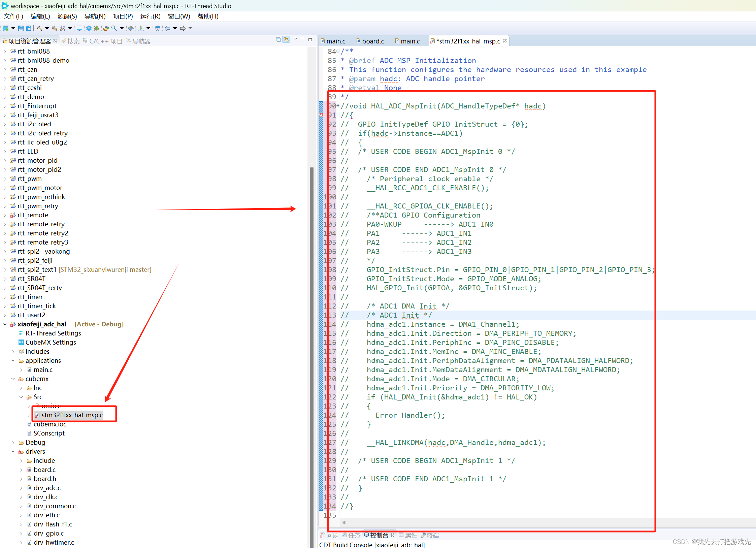Open CubeMX Settings in xiaofeiji_adc_hal
Screen dimensions: 756x548
[51, 342]
